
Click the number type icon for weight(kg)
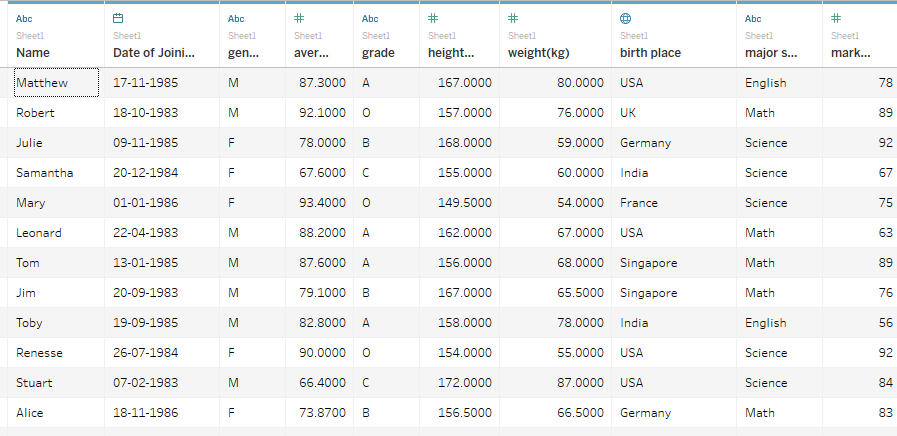(513, 18)
